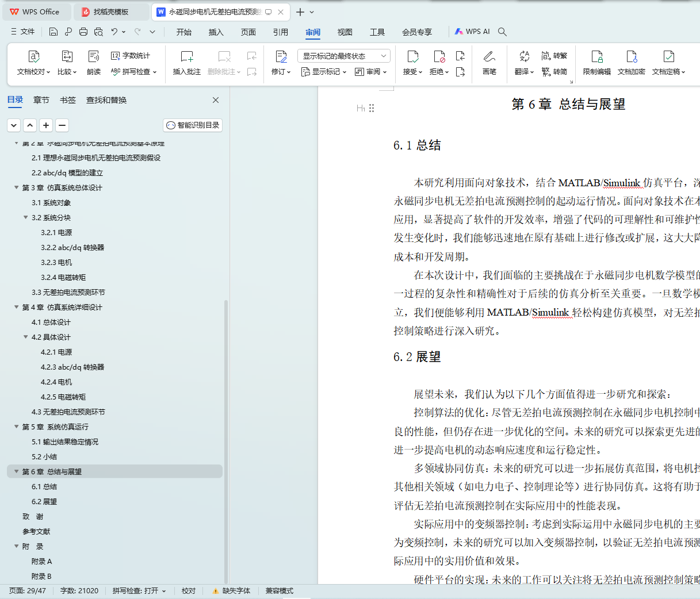
Task: Click the missing fonts warning 缺失字体
Action: pyautogui.click(x=231, y=591)
